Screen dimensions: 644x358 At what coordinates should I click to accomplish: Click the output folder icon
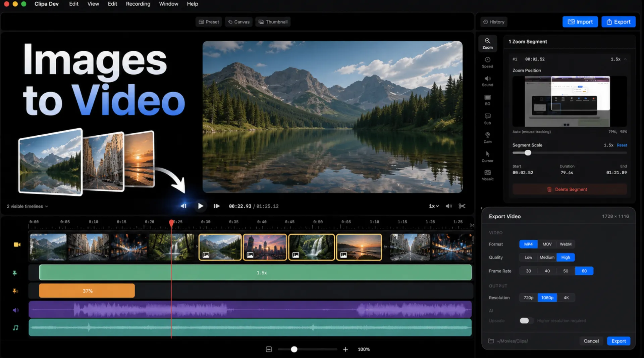pos(491,341)
